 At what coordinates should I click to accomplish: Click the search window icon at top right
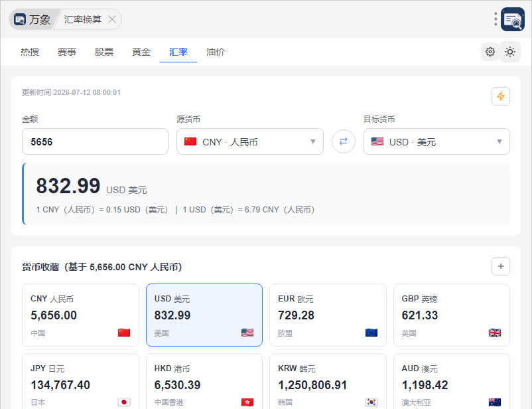click(x=513, y=19)
